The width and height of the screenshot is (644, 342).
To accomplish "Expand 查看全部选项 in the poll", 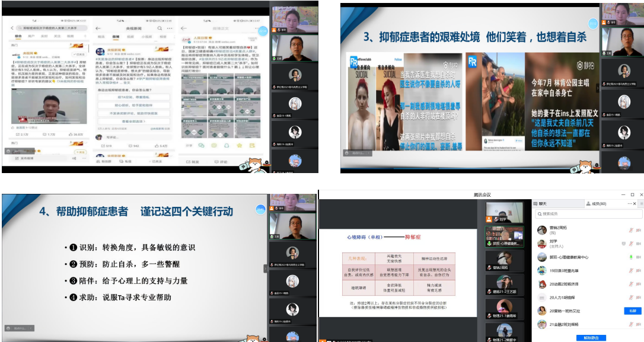I will click(x=133, y=121).
